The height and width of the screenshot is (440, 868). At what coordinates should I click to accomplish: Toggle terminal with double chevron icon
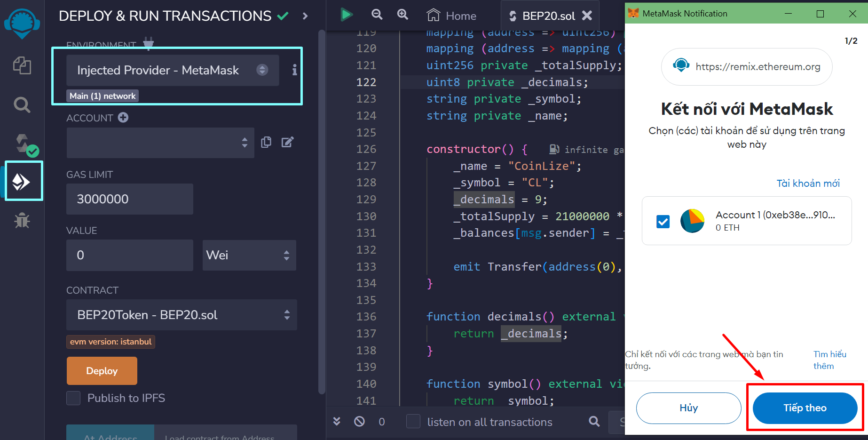(337, 421)
